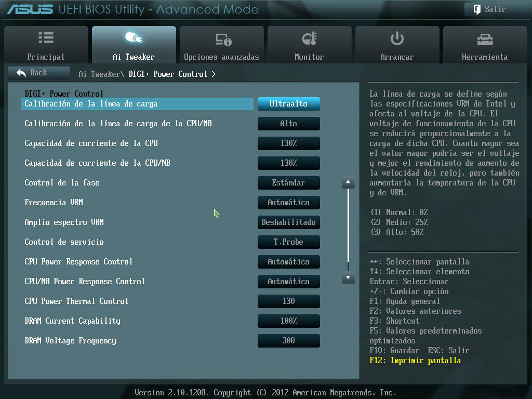This screenshot has height=399, width=532.
Task: Click scrollbar up arrow
Action: point(348,182)
